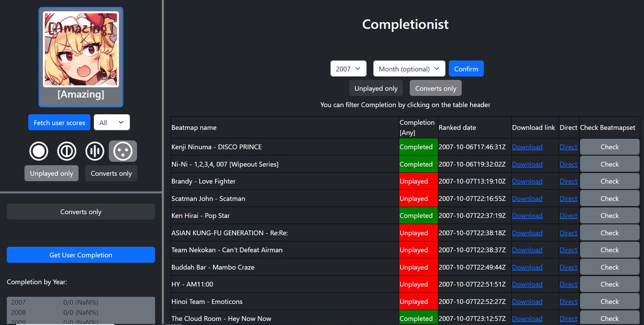Download Ken Hirai - Pop Star

click(527, 216)
